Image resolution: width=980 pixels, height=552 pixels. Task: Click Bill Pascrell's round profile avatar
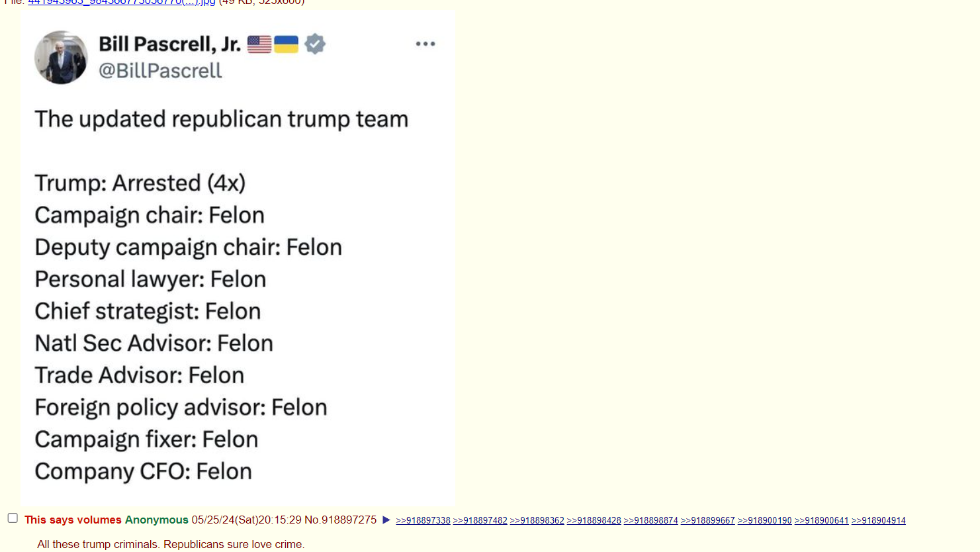61,57
